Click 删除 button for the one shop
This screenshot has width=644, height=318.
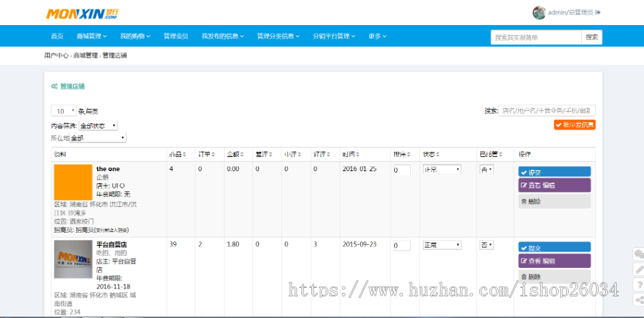click(x=555, y=201)
